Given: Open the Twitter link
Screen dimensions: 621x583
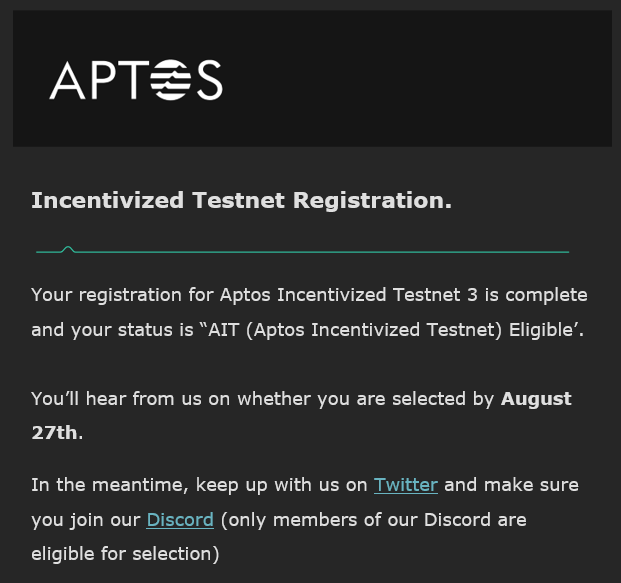Looking at the screenshot, I should (x=406, y=485).
